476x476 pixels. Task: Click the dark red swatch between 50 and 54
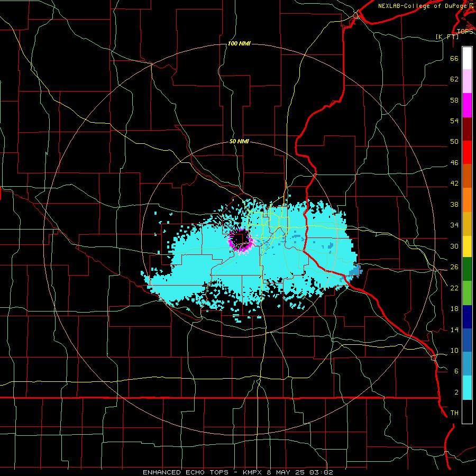pos(467,129)
